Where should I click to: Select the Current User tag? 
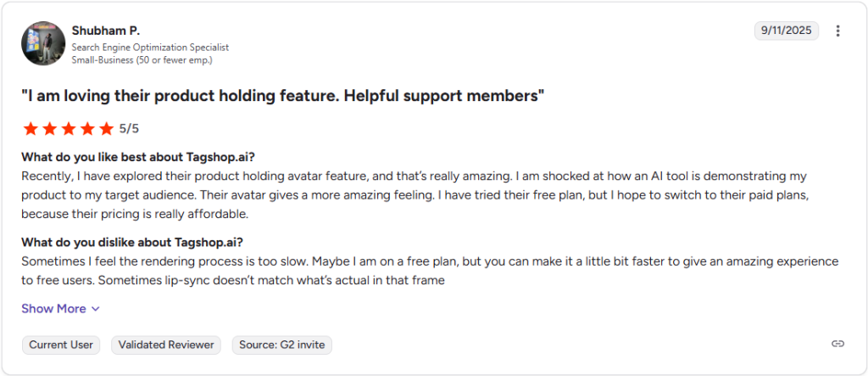pos(62,345)
